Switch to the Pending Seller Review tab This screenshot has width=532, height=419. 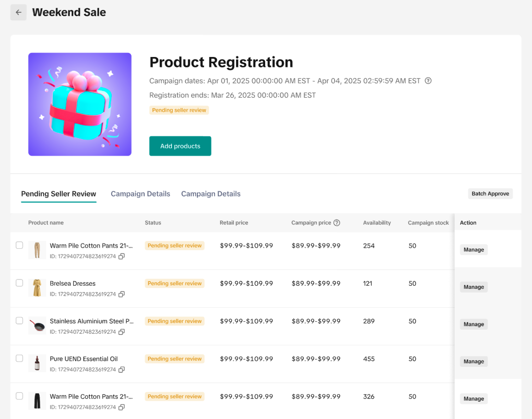58,194
